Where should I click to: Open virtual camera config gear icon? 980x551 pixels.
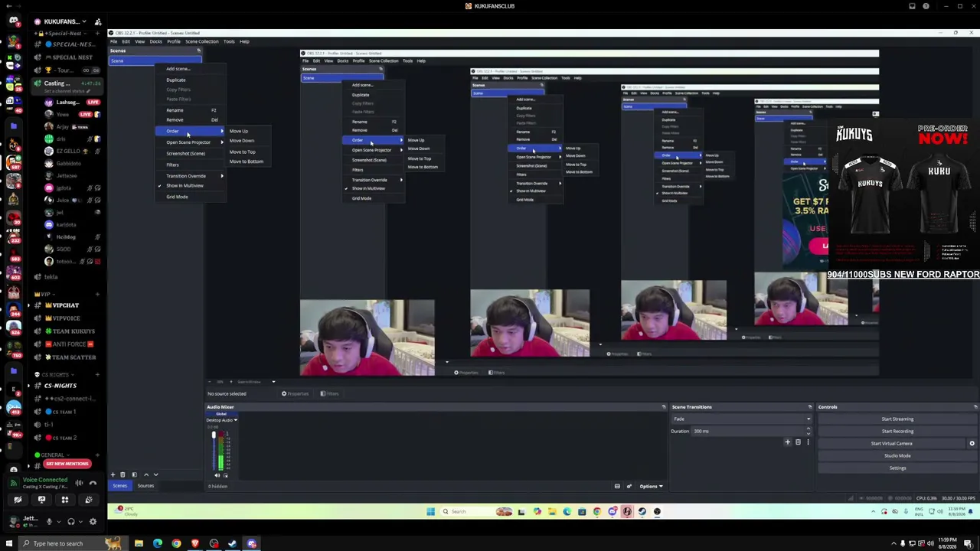point(972,444)
